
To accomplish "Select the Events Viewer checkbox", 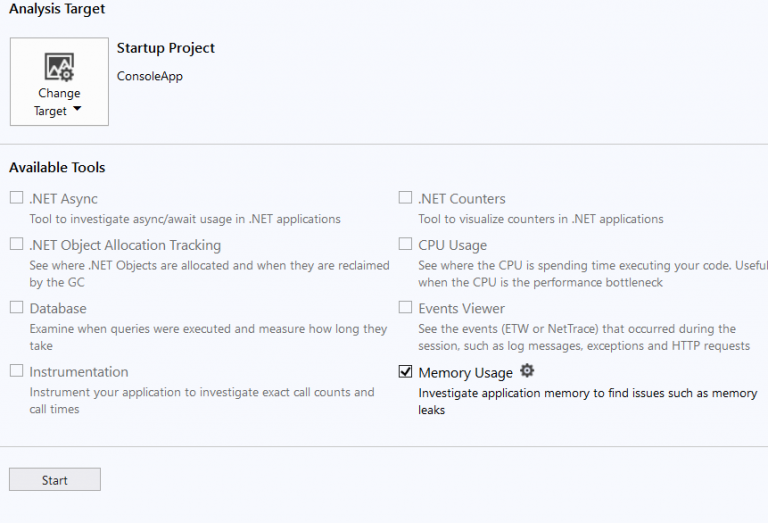I will 405,308.
